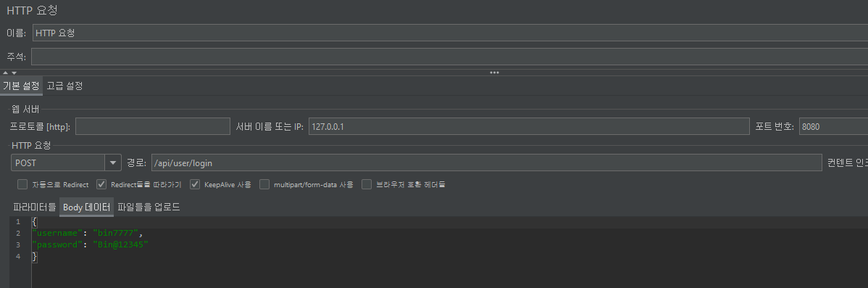Focus the empty 주석 comment field
Screen dimensions: 868x288
449,57
